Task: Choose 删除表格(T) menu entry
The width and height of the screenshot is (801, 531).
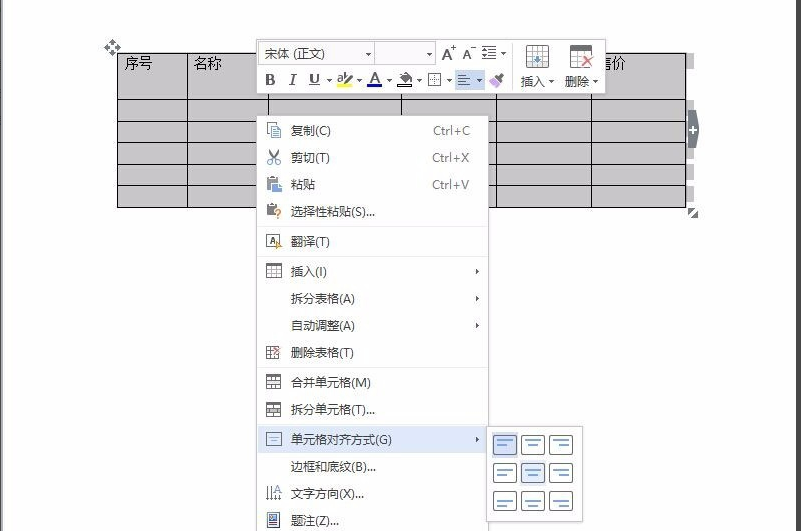Action: pyautogui.click(x=373, y=353)
